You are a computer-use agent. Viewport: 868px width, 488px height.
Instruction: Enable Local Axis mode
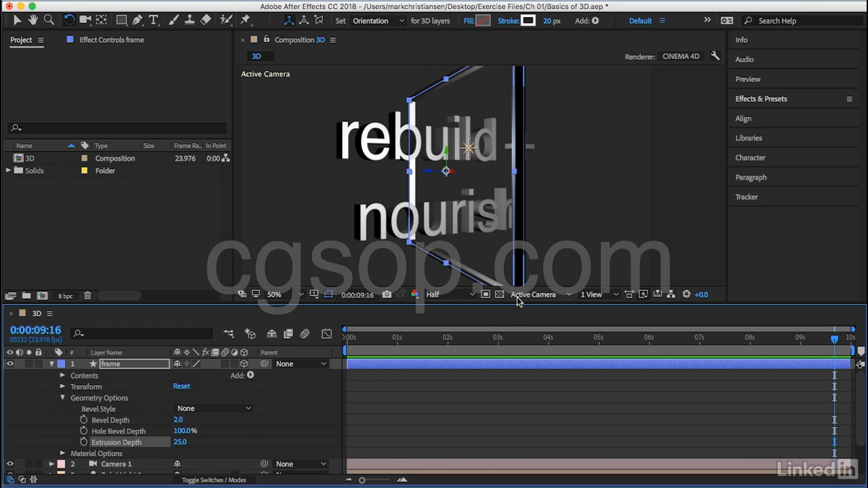[x=289, y=20]
